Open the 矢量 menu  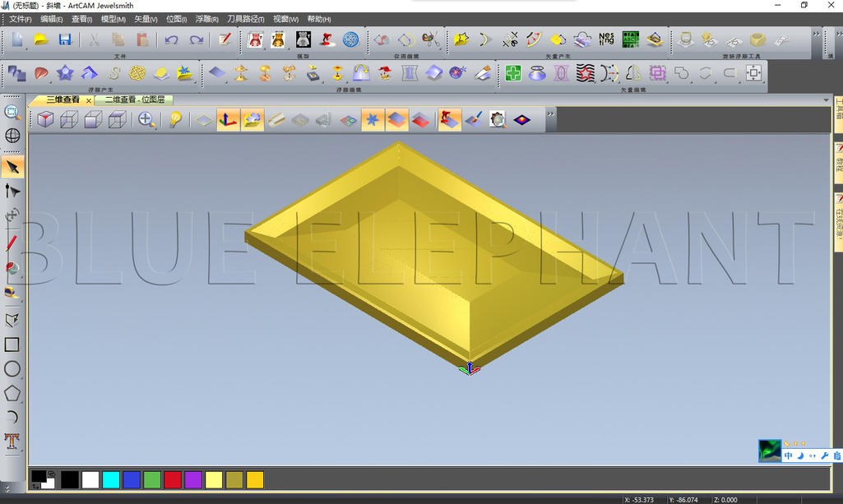pos(146,19)
